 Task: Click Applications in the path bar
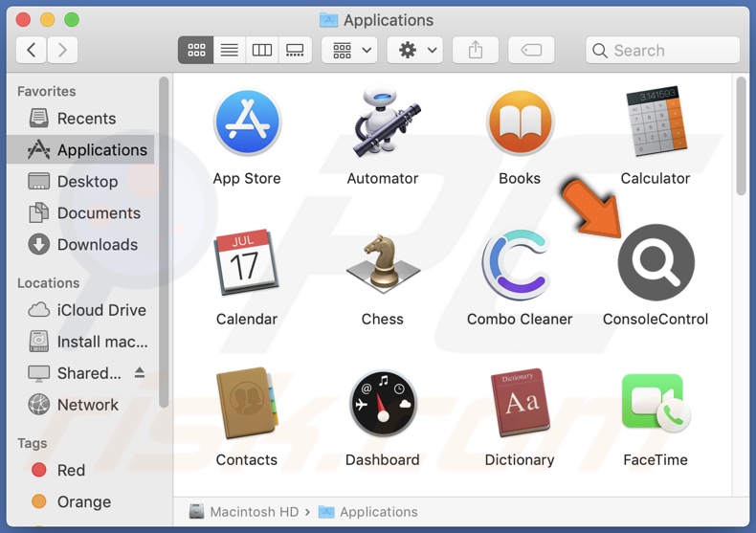367,512
